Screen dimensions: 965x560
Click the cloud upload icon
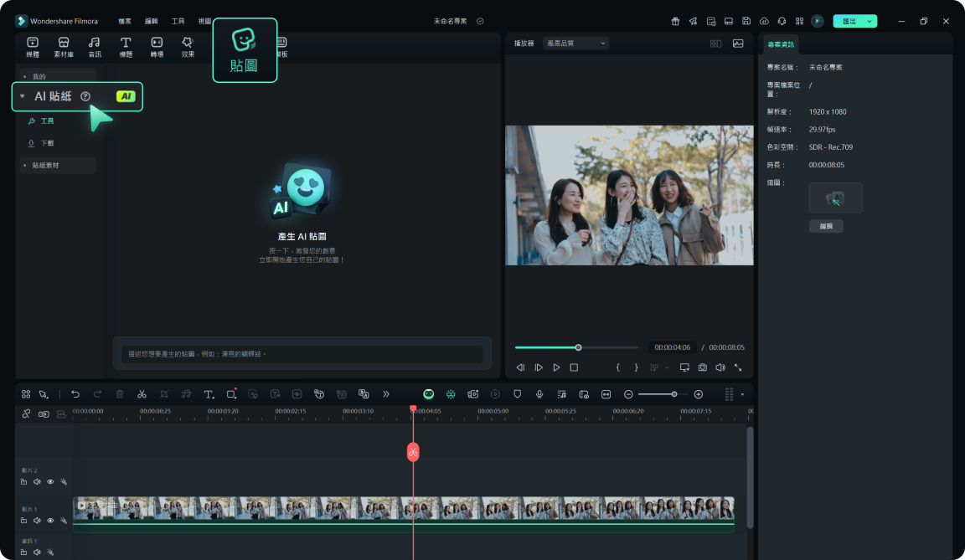764,21
